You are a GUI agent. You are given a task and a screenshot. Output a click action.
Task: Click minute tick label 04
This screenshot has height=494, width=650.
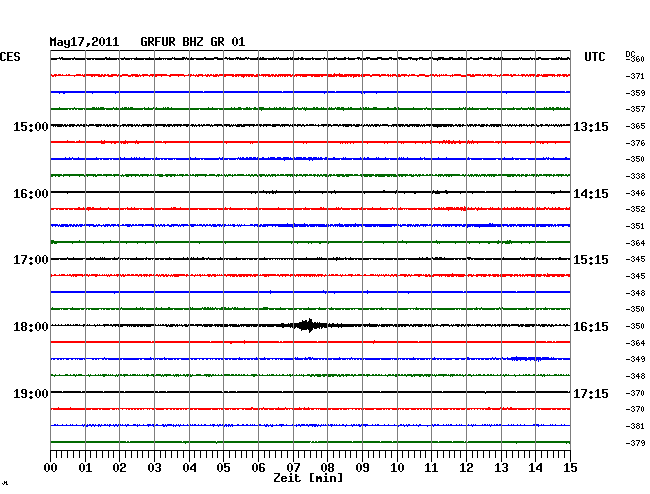(x=189, y=468)
